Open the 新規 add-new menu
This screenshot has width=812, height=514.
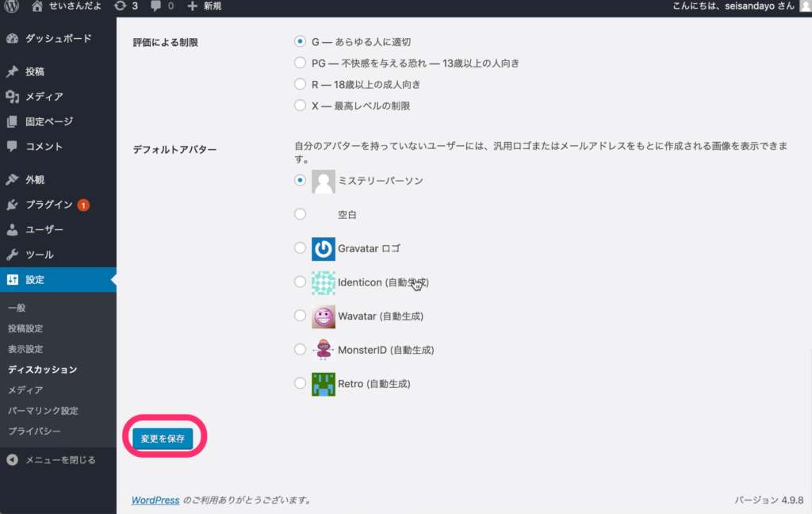click(205, 6)
